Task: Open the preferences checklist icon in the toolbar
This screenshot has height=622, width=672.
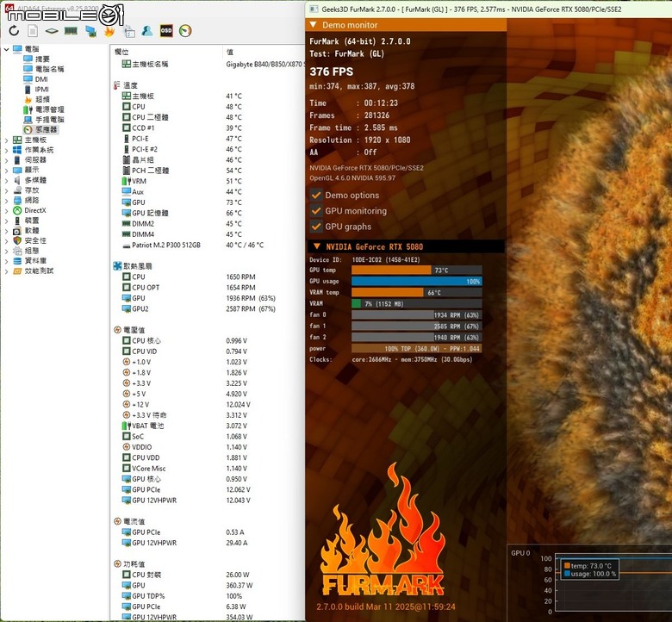Action: click(129, 31)
